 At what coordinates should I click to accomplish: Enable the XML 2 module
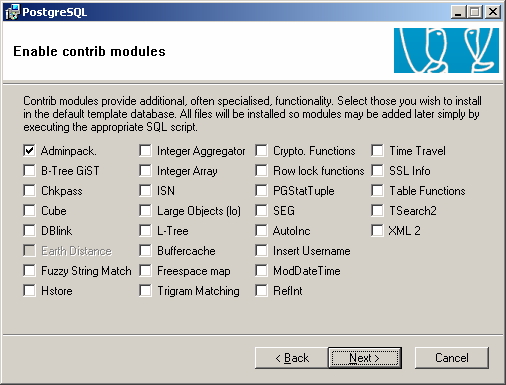point(377,231)
